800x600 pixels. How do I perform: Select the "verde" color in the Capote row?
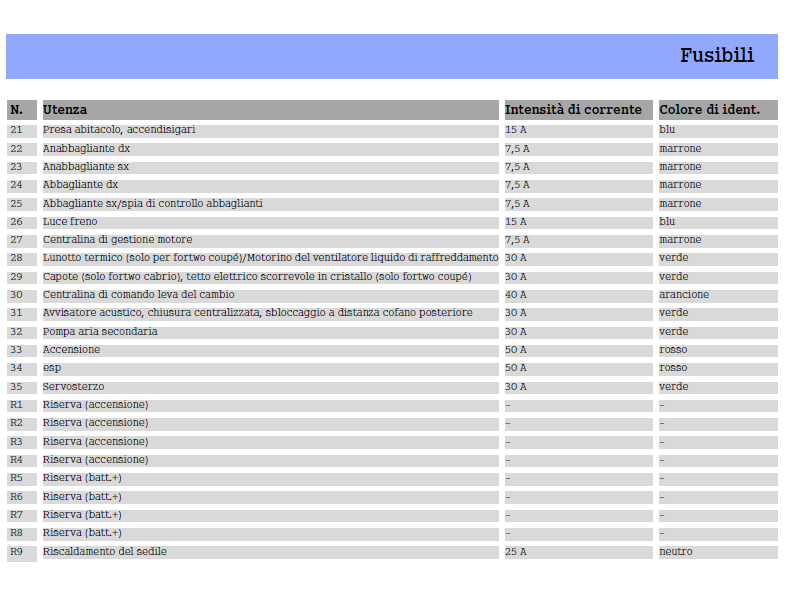(x=673, y=277)
